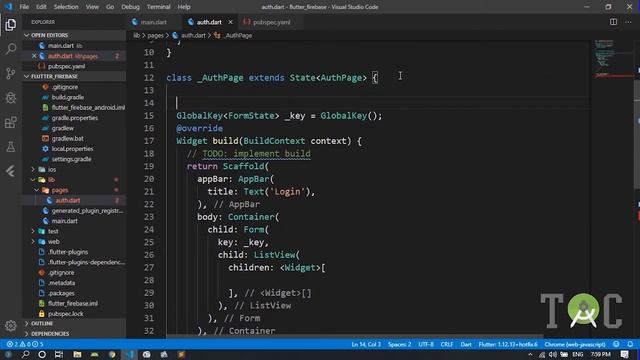Click the editor horizontal scrollbar

coord(355,336)
